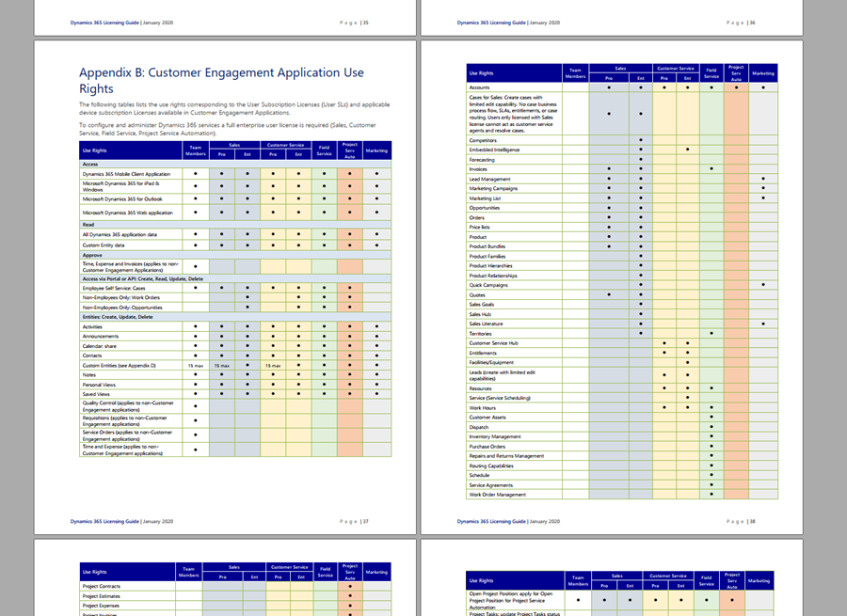Screen dimensions: 847x616
Task: Click the "Product Families" row label
Action: point(487,257)
